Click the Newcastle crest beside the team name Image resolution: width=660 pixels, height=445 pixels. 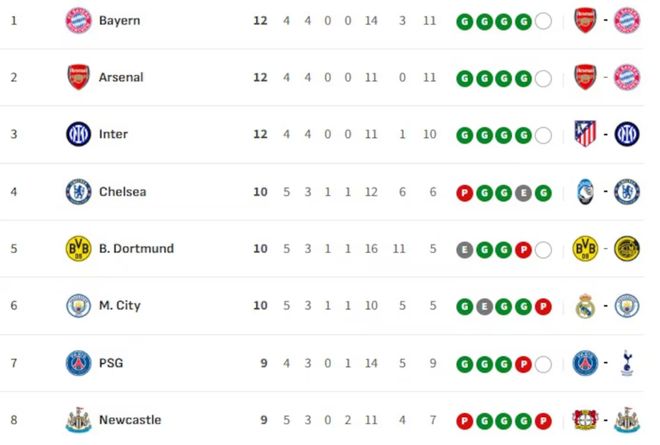tap(78, 420)
